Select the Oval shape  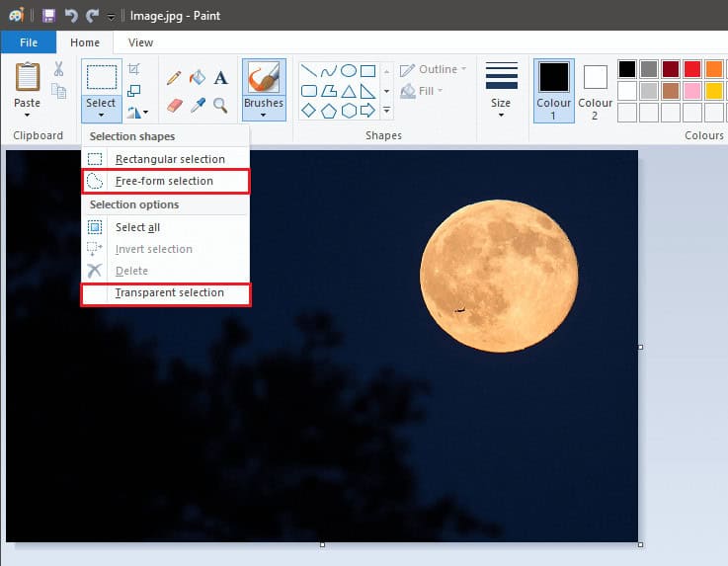[349, 70]
